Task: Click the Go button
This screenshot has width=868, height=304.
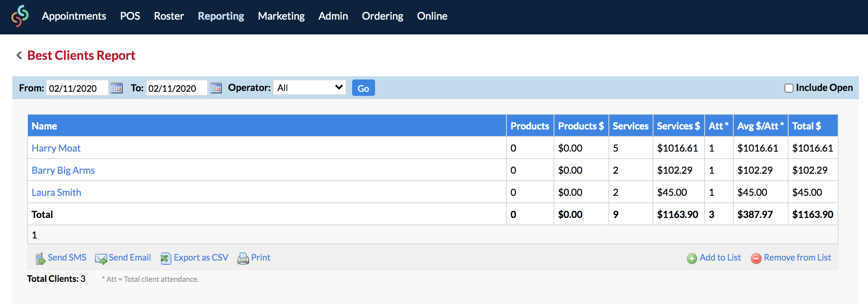Action: tap(364, 88)
